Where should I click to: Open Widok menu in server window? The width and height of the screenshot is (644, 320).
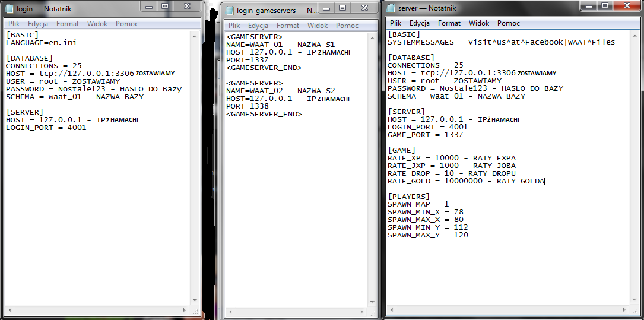[x=479, y=23]
